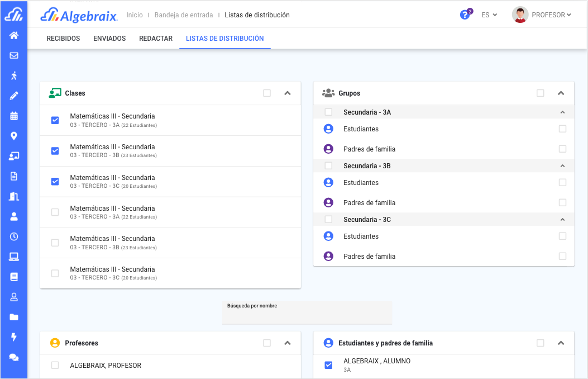
Task: Collapse the Secundaria 3B group section
Action: pos(563,165)
